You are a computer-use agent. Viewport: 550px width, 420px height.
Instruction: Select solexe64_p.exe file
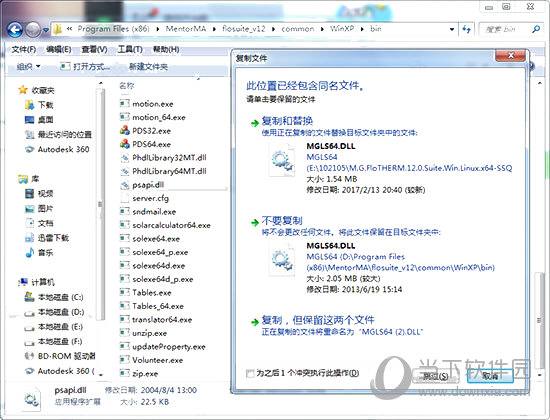[154, 252]
